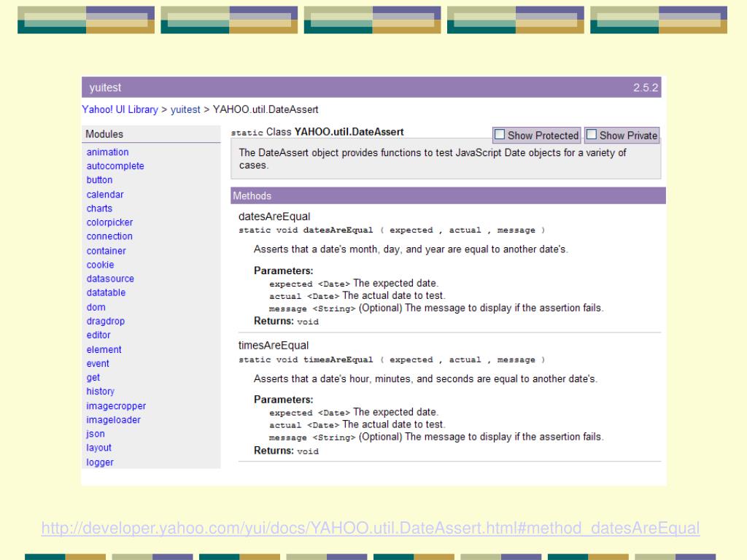Click the static Class YAHOO.util.DateAssert title
This screenshot has width=747, height=560.
pos(317,132)
